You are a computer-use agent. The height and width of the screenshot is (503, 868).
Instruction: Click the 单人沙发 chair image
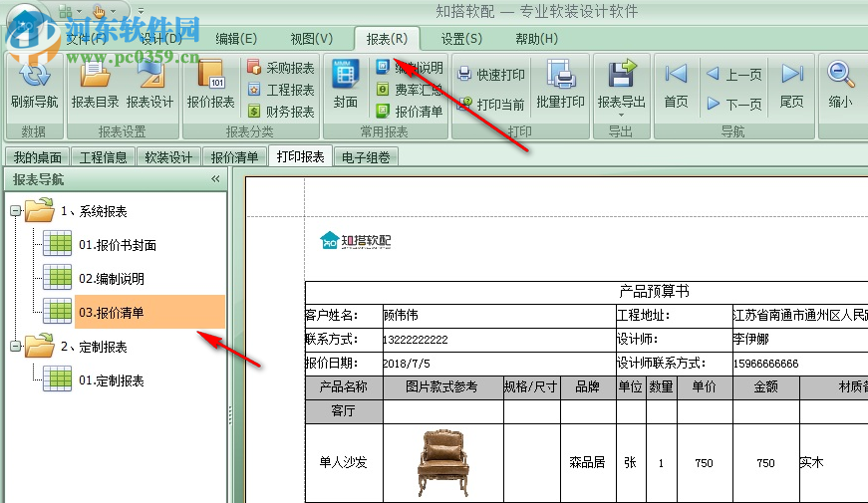click(x=442, y=462)
